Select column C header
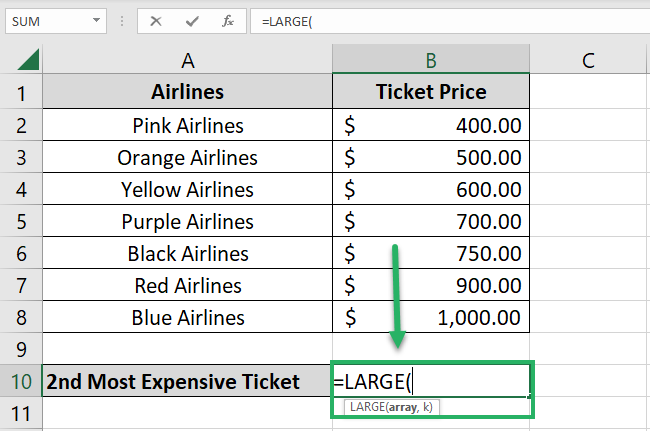650x431 pixels. (588, 61)
